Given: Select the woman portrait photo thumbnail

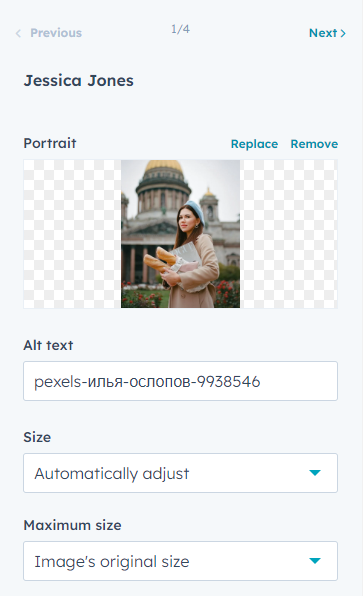Looking at the screenshot, I should click(180, 234).
